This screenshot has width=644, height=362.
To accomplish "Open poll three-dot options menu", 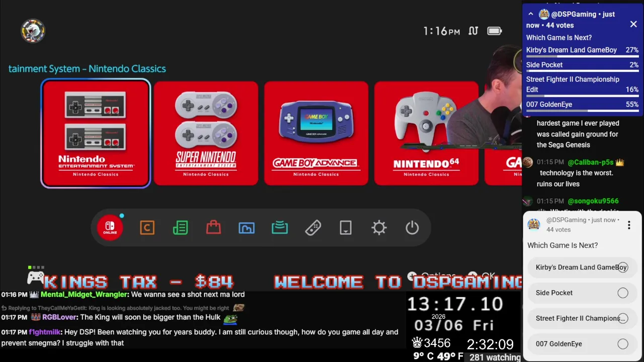I will pyautogui.click(x=629, y=225).
